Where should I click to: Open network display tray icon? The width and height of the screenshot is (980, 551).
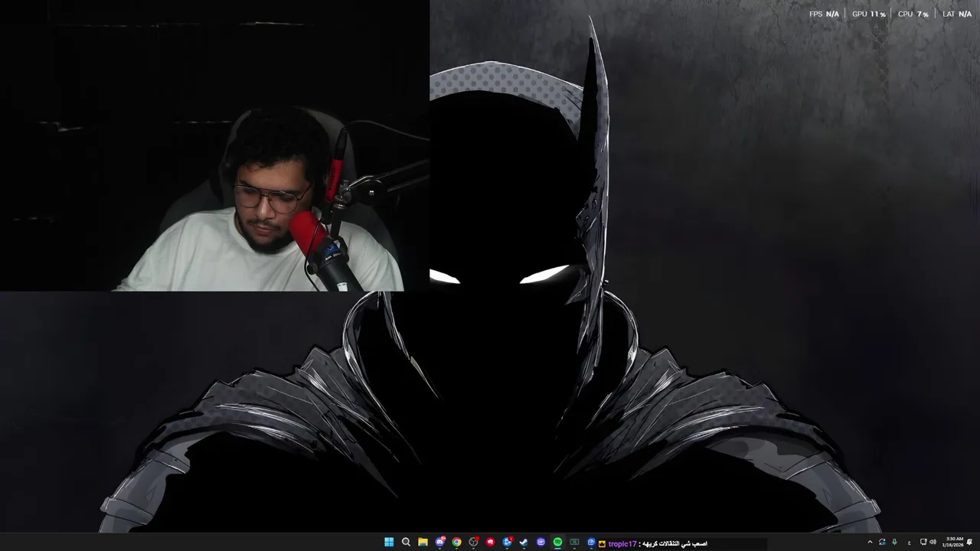point(923,542)
